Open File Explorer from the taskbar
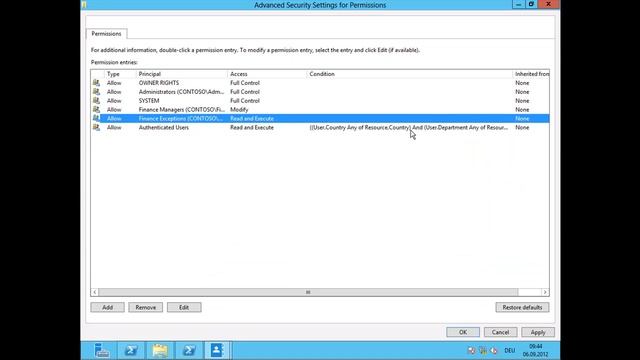640x360 pixels. pyautogui.click(x=160, y=350)
